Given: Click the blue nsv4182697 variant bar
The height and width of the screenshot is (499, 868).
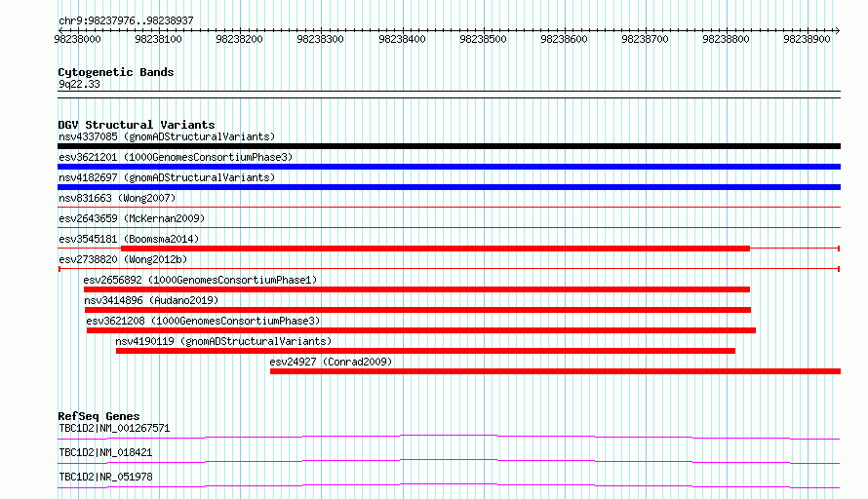Looking at the screenshot, I should [449, 187].
